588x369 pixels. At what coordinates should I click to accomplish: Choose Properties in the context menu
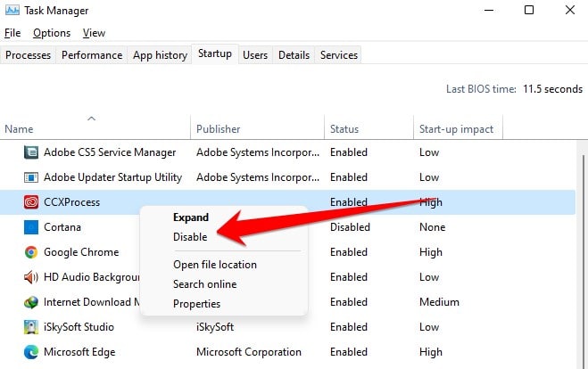(196, 304)
